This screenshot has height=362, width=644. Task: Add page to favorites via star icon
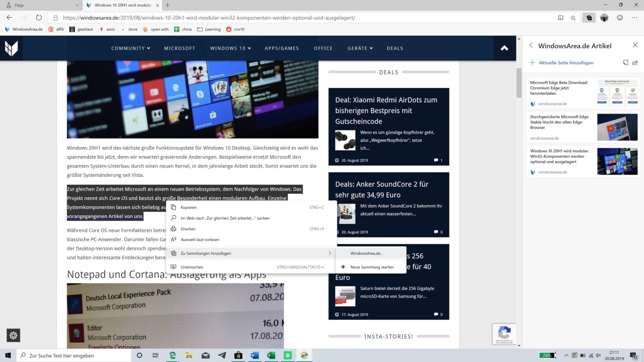pos(573,18)
